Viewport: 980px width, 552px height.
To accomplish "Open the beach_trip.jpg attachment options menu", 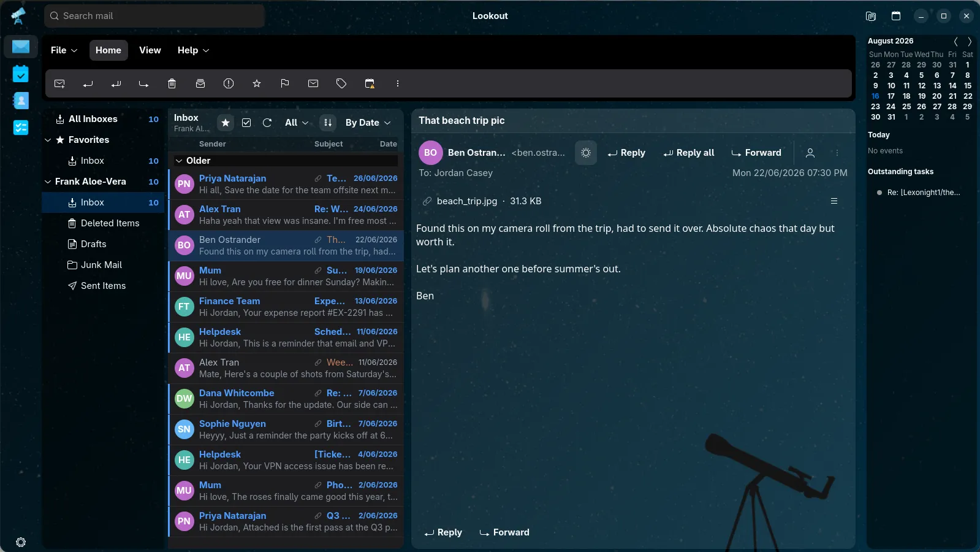I will tap(834, 201).
